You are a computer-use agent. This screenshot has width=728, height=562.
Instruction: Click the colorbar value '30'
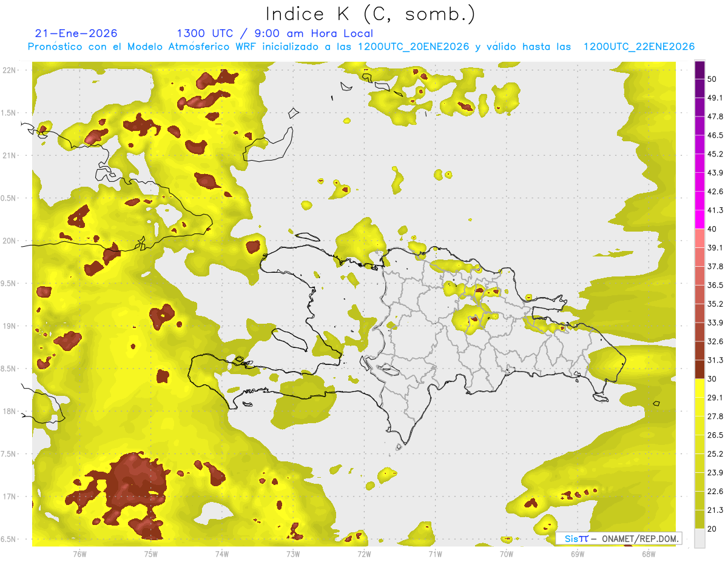tap(713, 379)
